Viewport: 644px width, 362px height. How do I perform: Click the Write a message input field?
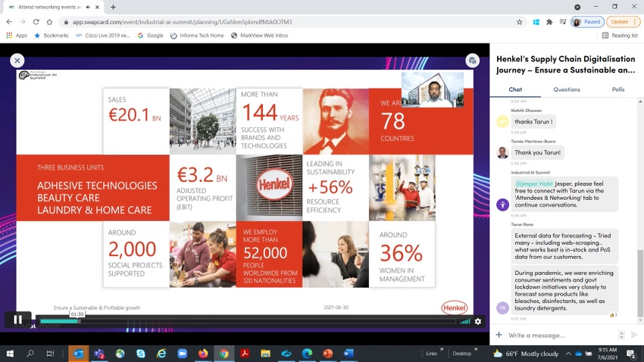point(561,335)
